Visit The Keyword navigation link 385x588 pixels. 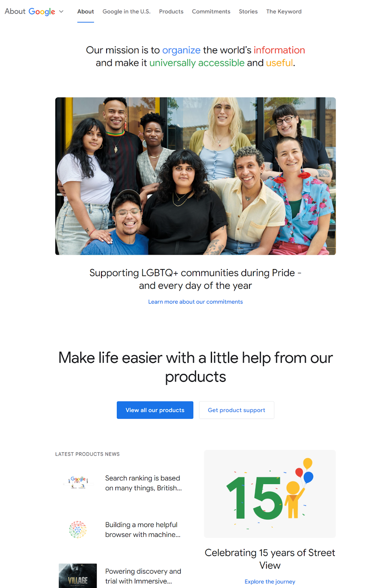[x=284, y=11]
